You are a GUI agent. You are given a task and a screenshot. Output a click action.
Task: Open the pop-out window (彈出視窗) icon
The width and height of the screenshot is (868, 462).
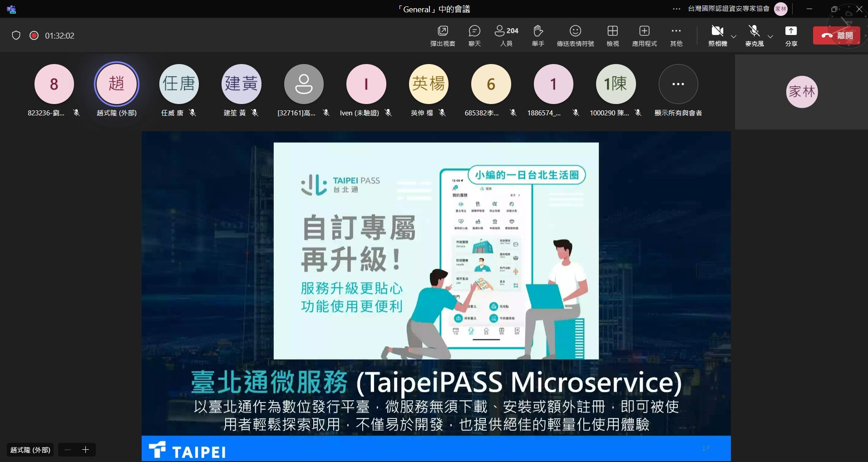(442, 35)
